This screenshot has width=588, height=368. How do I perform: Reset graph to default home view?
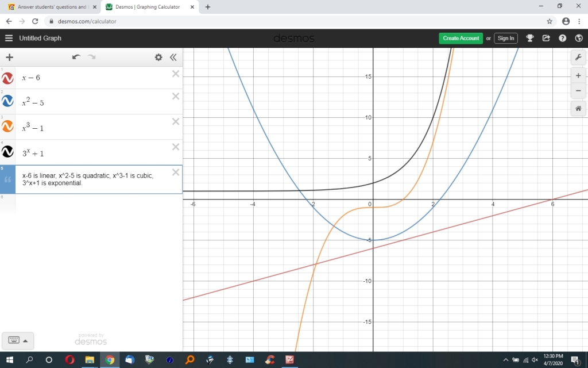[578, 109]
